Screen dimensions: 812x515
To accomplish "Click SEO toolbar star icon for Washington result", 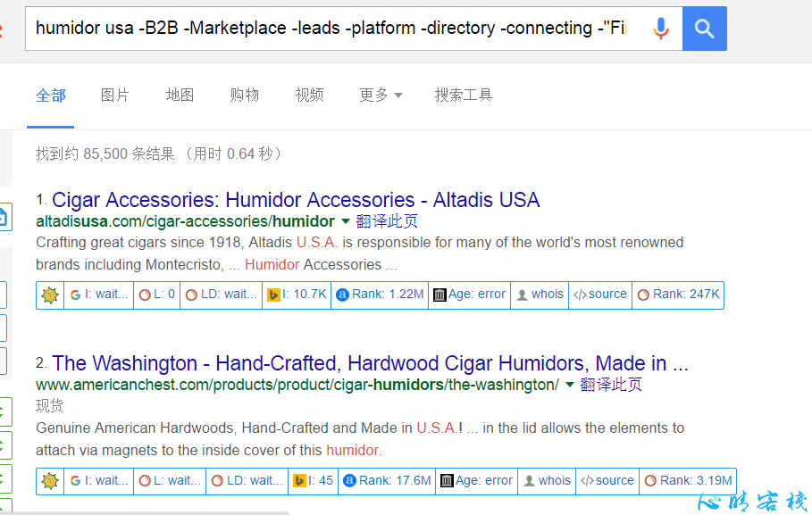I will point(50,481).
